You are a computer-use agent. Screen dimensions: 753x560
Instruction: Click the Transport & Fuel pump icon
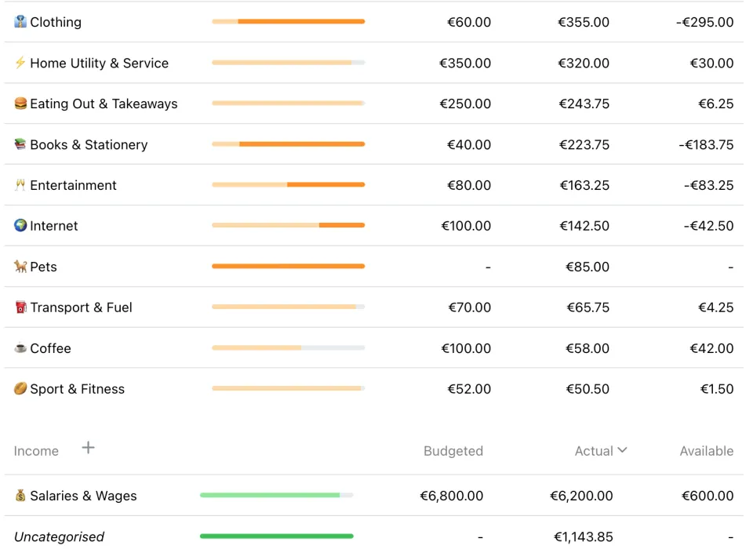(20, 307)
